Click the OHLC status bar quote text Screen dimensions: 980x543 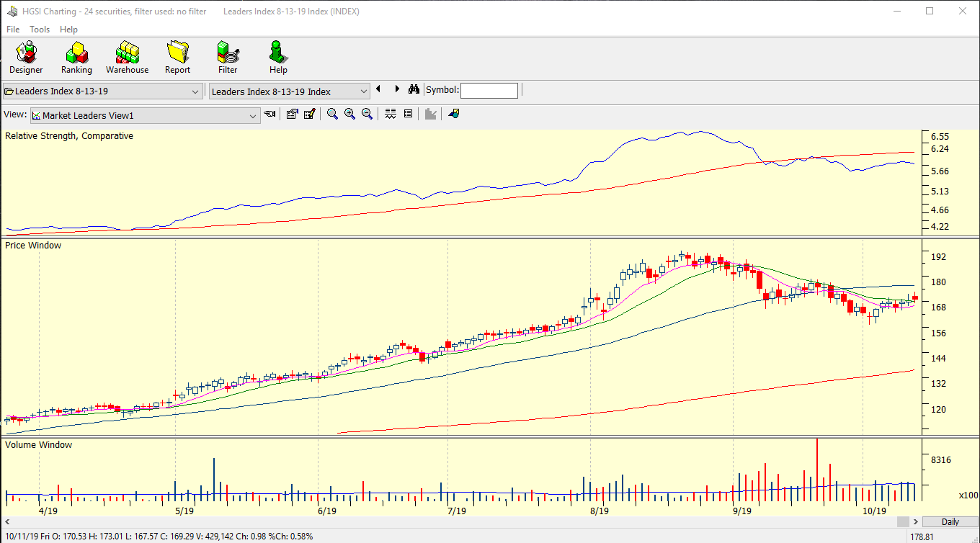pyautogui.click(x=158, y=536)
